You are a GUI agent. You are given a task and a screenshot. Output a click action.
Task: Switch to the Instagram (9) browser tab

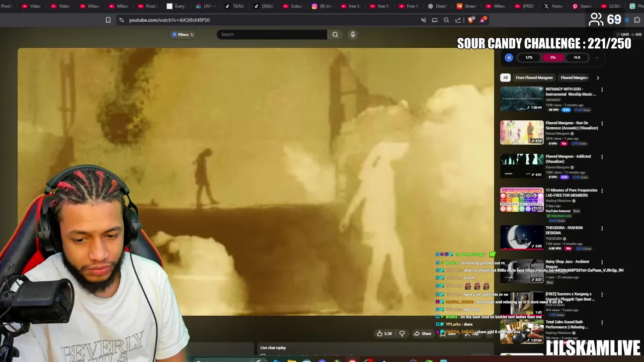(321, 6)
